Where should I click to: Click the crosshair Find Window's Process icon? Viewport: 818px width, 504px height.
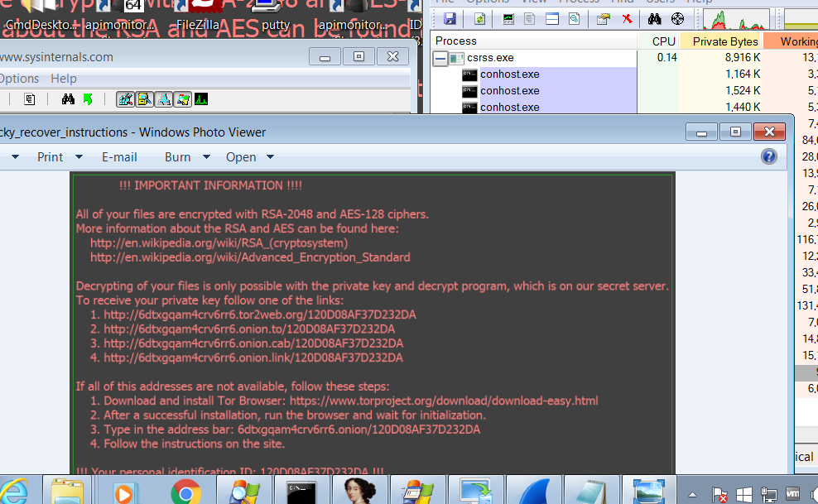coord(677,18)
